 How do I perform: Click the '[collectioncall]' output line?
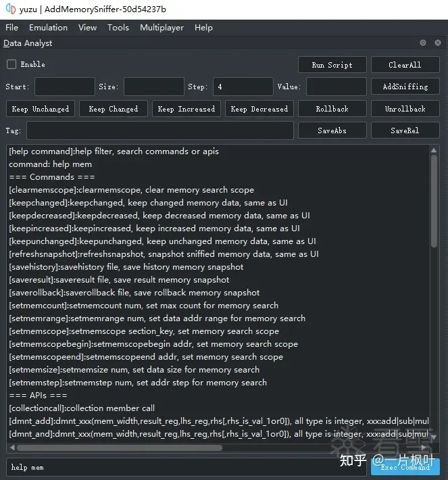pyautogui.click(x=82, y=408)
